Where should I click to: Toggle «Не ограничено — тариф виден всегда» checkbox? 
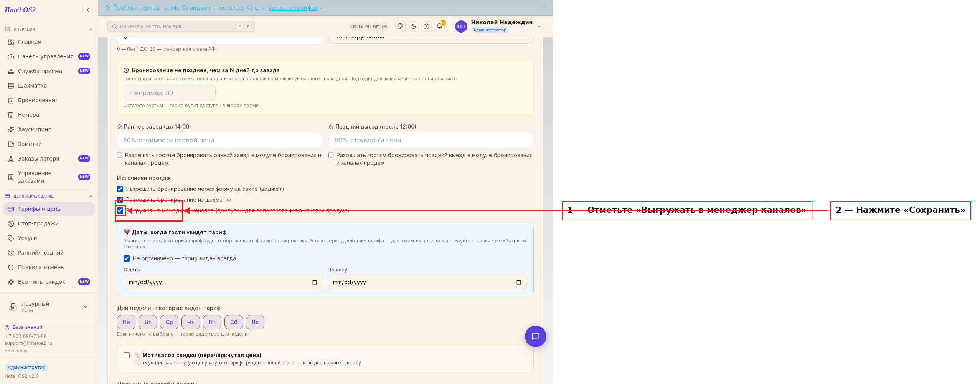pos(127,258)
